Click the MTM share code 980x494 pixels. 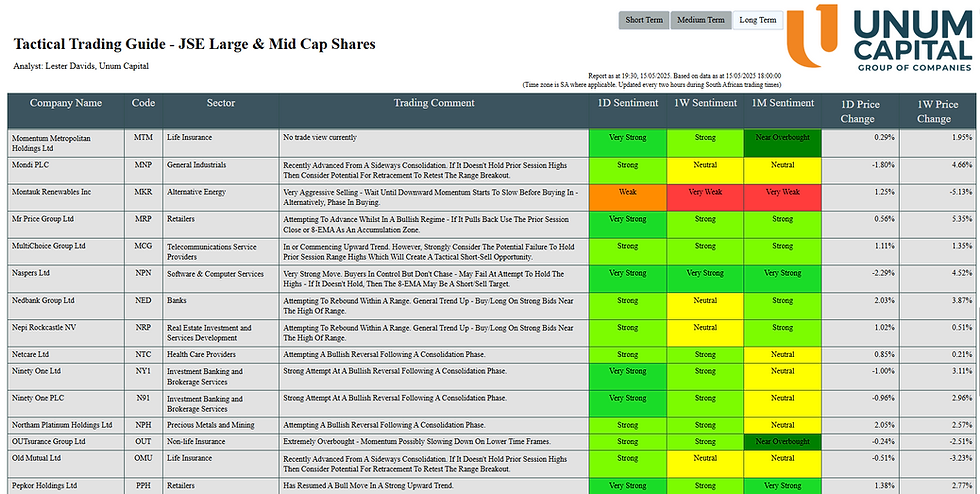143,138
